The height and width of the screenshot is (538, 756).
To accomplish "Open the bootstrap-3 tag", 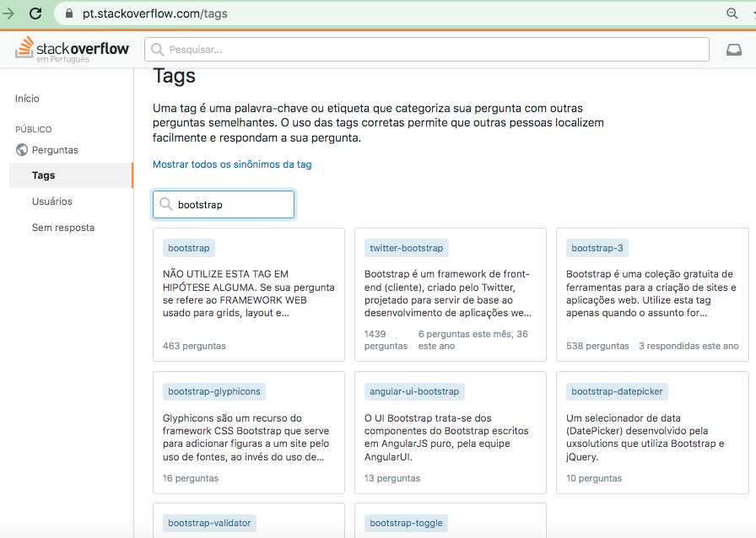I will tap(597, 248).
